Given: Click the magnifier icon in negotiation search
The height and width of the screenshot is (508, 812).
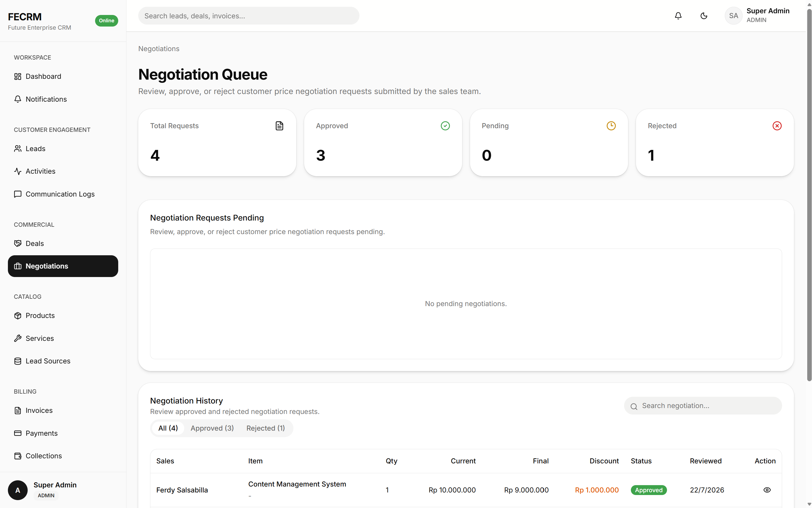Looking at the screenshot, I should (x=634, y=407).
